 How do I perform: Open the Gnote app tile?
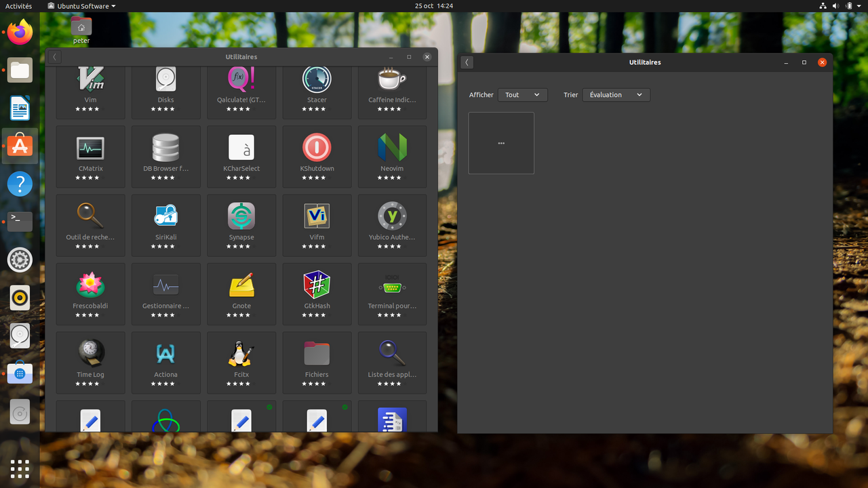point(241,293)
